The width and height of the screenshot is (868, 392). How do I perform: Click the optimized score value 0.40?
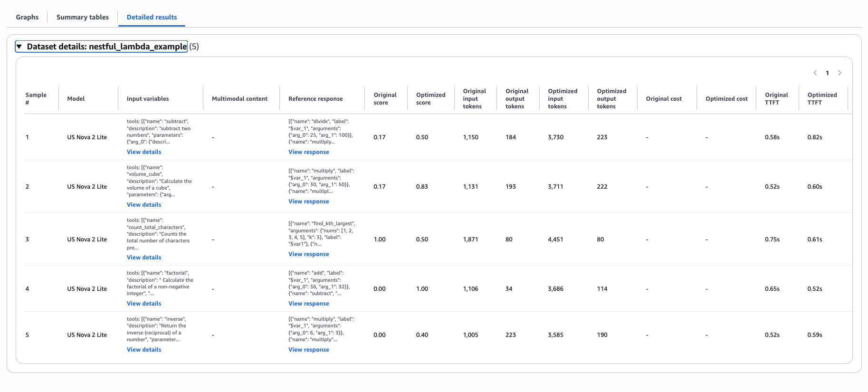point(422,335)
